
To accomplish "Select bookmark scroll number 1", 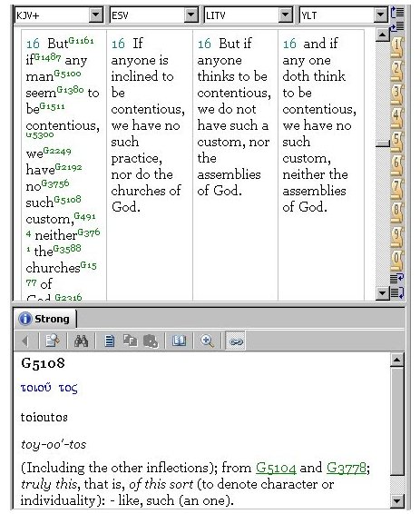I will (397, 46).
